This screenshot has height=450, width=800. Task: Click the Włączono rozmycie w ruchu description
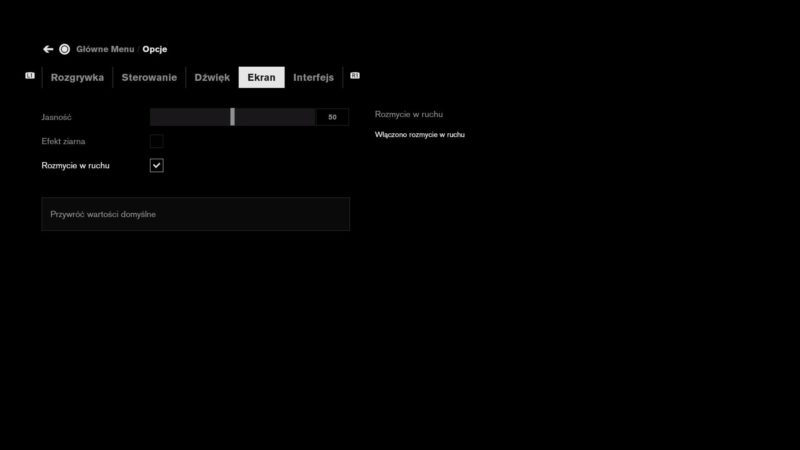419,134
